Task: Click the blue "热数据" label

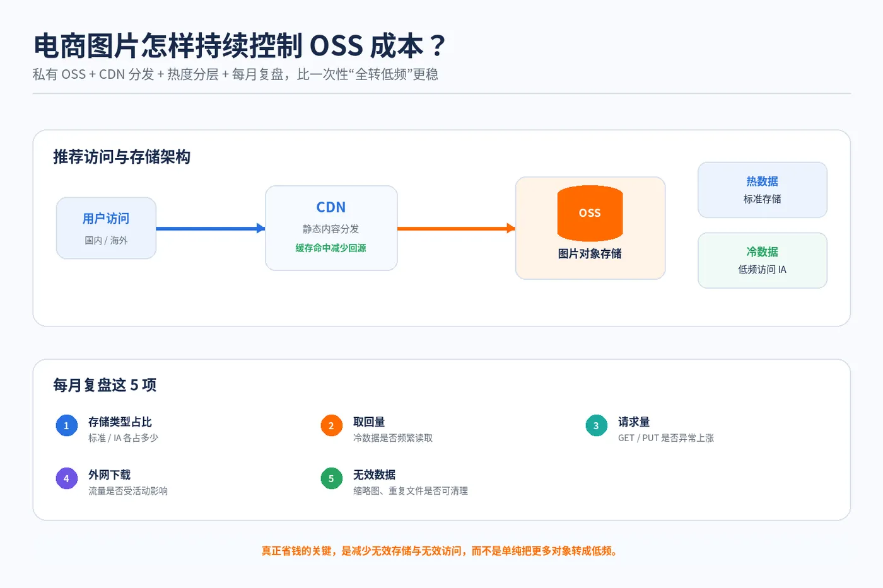Action: click(763, 182)
